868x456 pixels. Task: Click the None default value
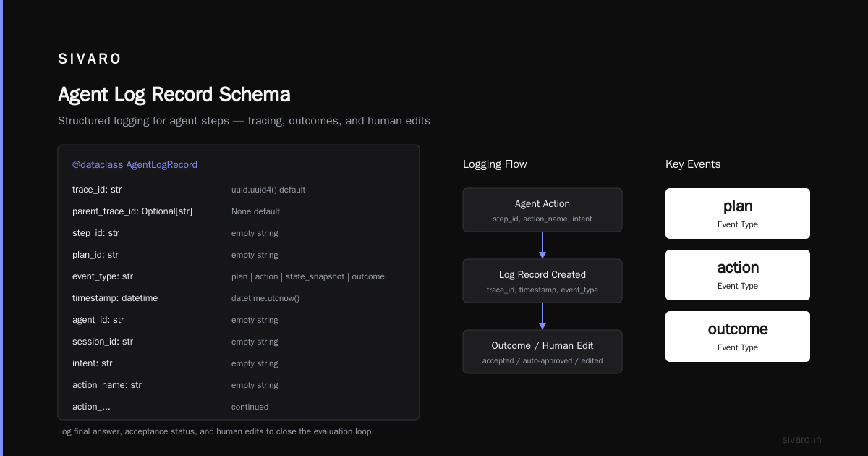click(255, 211)
